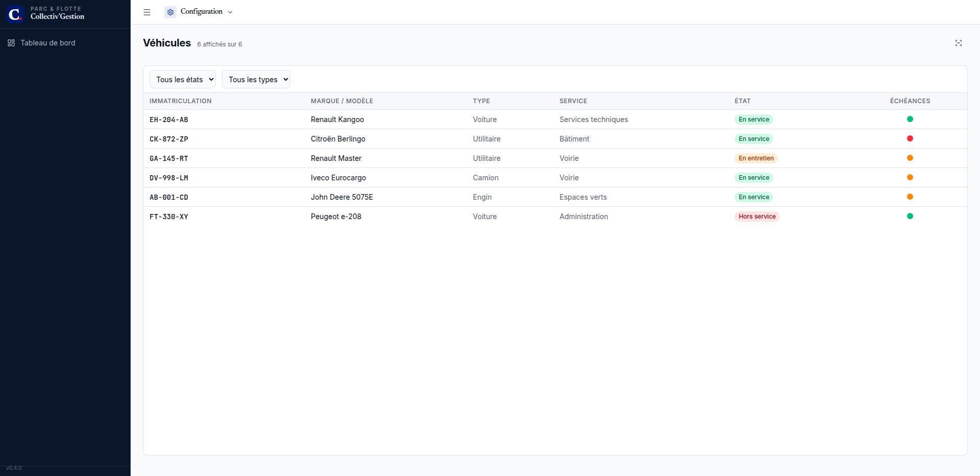
Task: Click the v0.4.0 version label
Action: pos(14,468)
